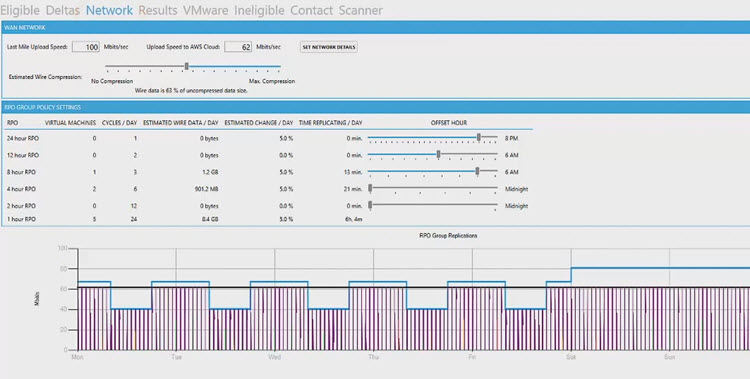Click the Max. Compression slider label
Viewport: 750px width, 379px height.
point(272,81)
